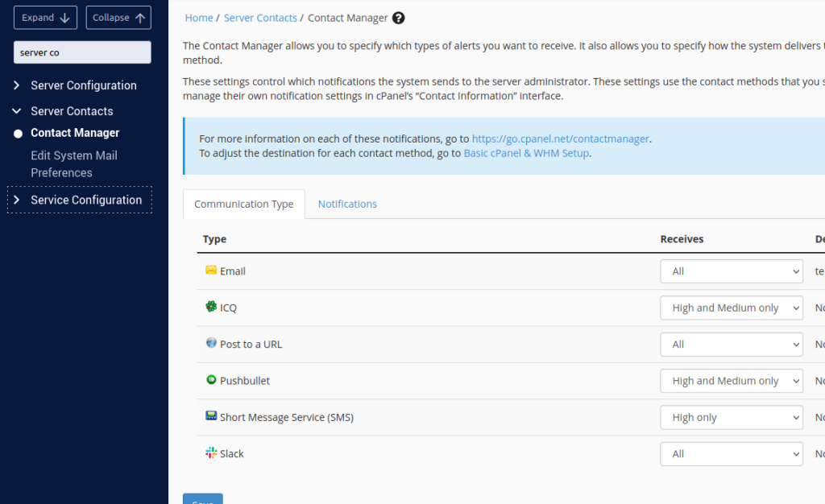Click the sidebar search input field
This screenshot has height=504, width=825.
[x=82, y=52]
